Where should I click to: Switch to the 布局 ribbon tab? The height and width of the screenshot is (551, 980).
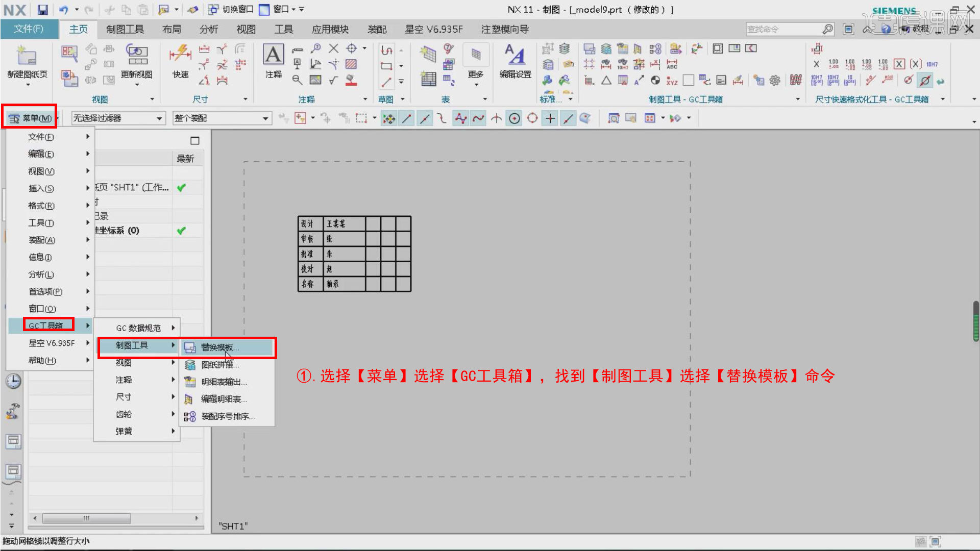tap(171, 29)
